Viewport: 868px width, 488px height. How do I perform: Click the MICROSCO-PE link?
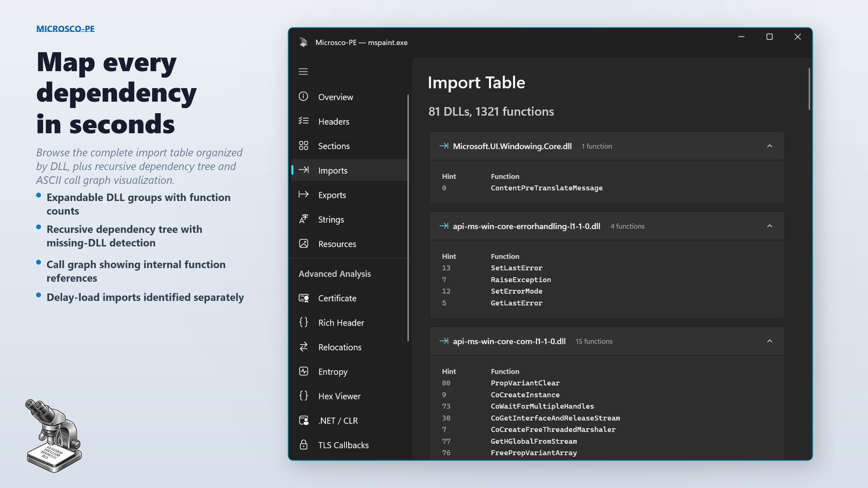[x=65, y=28]
